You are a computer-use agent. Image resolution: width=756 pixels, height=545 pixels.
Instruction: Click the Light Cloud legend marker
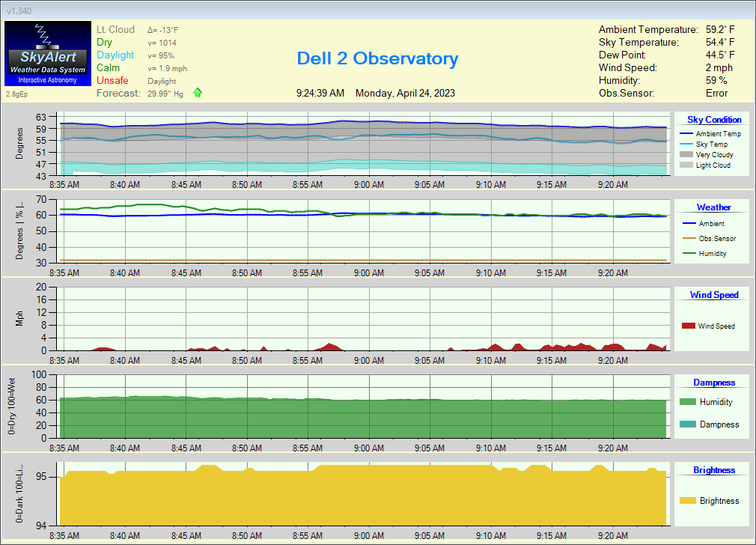685,165
